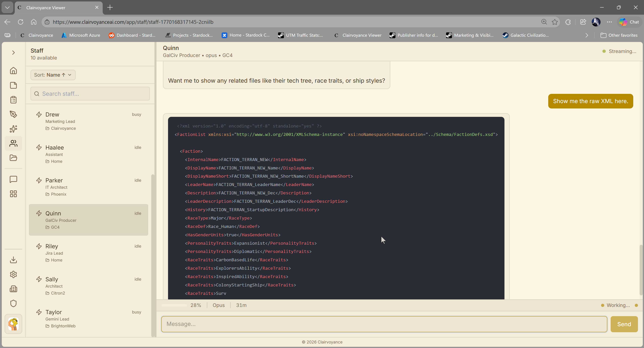Open Microsoft Azure bookmark

click(x=81, y=35)
